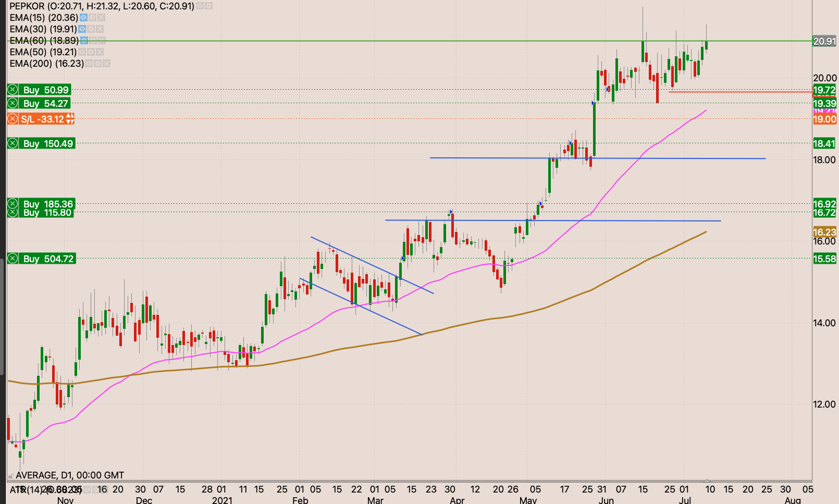Open settings gear for EMA(200) indicator
Image resolution: width=839 pixels, height=504 pixels.
(x=97, y=64)
